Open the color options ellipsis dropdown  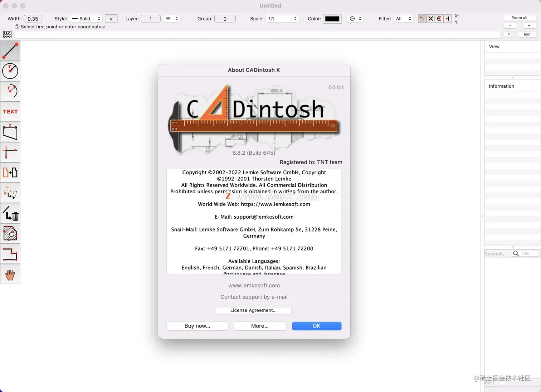point(355,19)
